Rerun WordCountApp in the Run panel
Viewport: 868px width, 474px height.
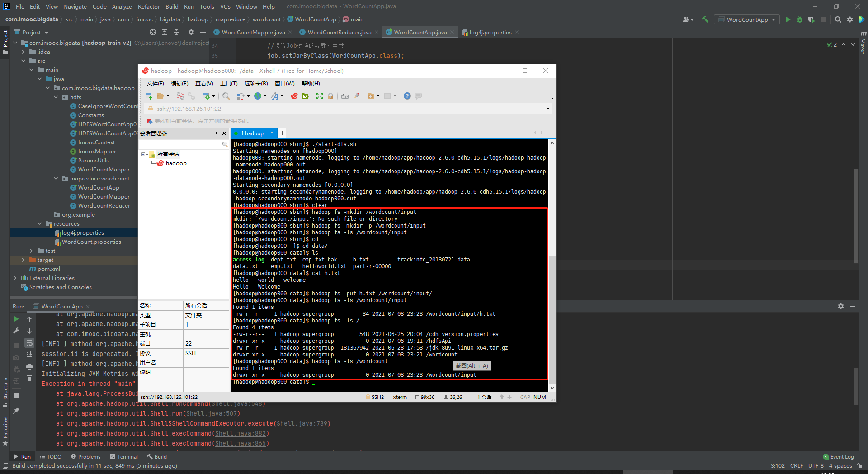coord(16,319)
